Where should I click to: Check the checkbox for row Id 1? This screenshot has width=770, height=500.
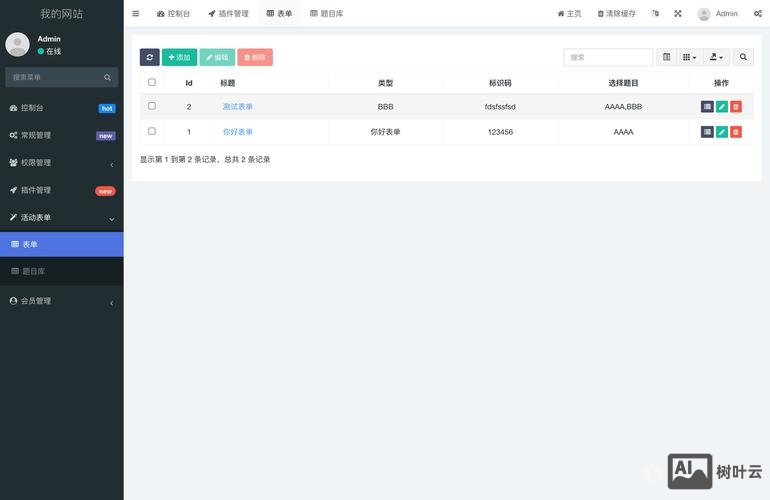tap(152, 131)
